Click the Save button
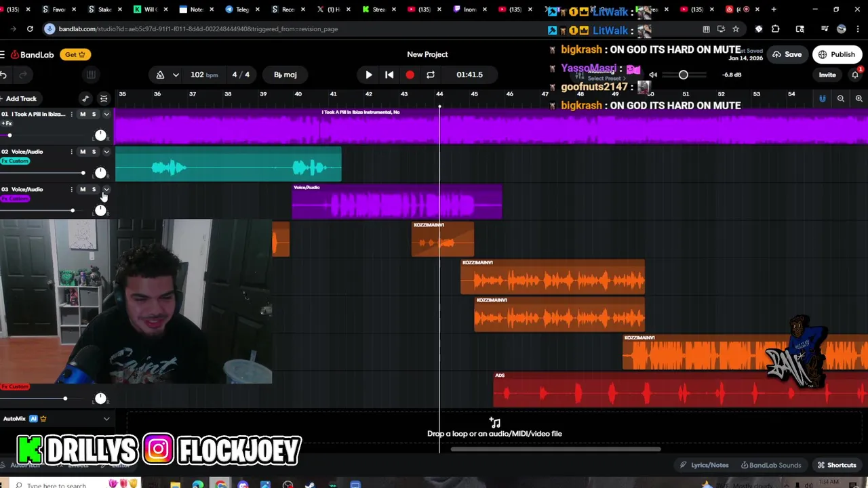Viewport: 868px width, 488px height. 787,54
